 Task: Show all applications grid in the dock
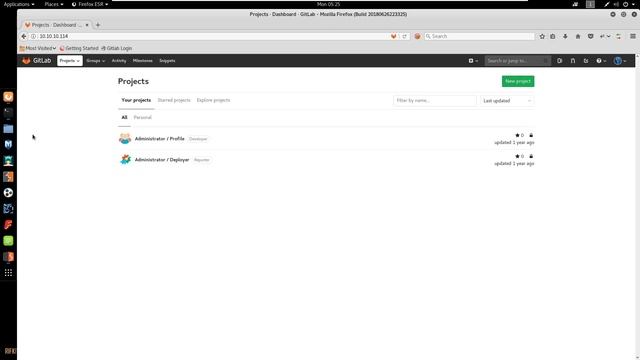click(x=8, y=273)
